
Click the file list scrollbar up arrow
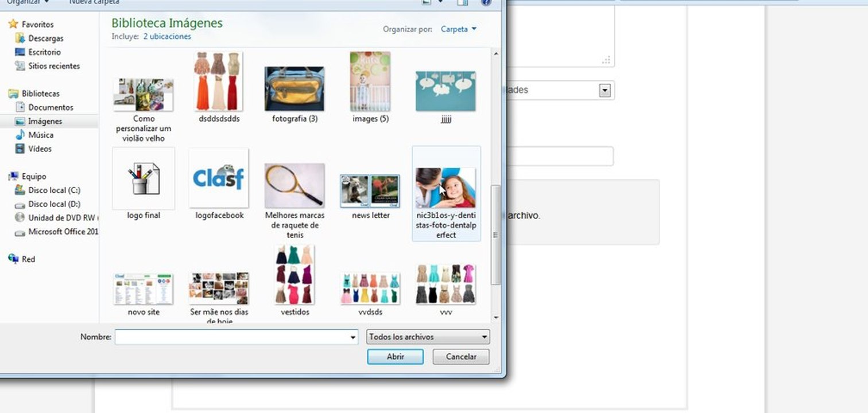(496, 53)
